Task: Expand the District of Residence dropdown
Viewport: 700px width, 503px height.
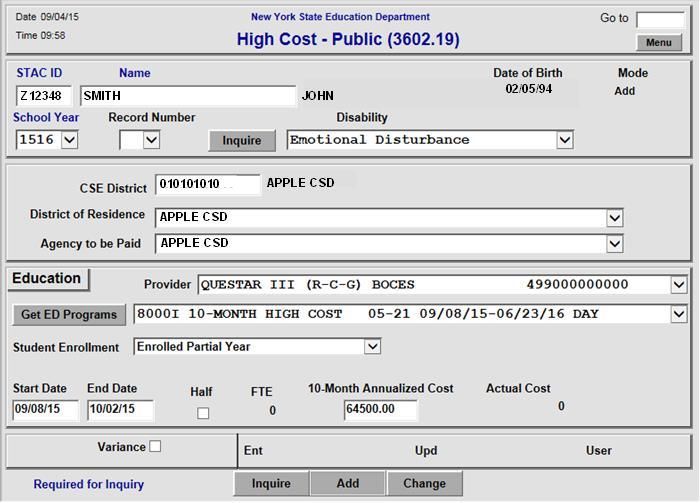Action: point(614,218)
